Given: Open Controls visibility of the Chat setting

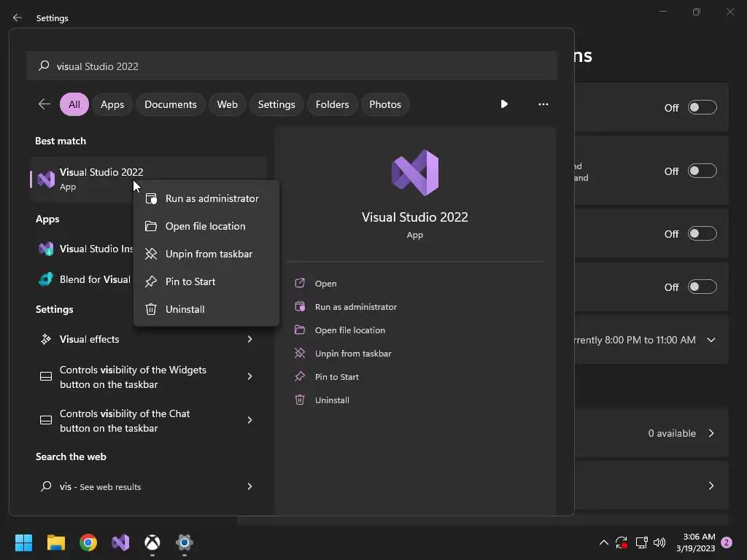Looking at the screenshot, I should [x=147, y=421].
